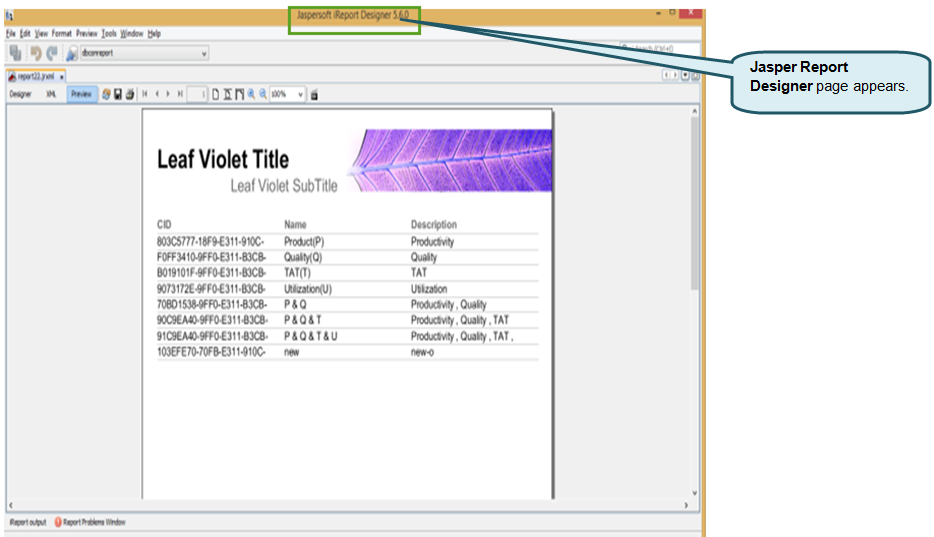Open the Format menu
Image resolution: width=934 pixels, height=537 pixels.
(x=62, y=33)
